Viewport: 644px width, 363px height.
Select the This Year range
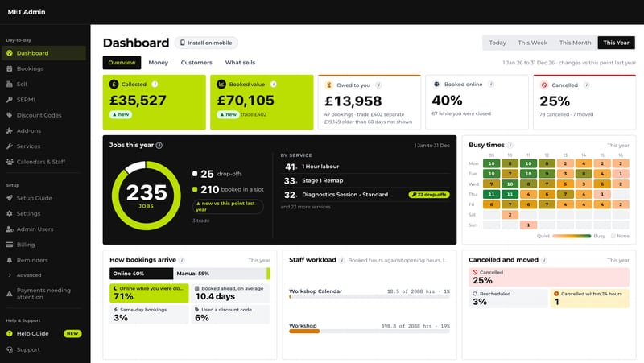pos(616,43)
